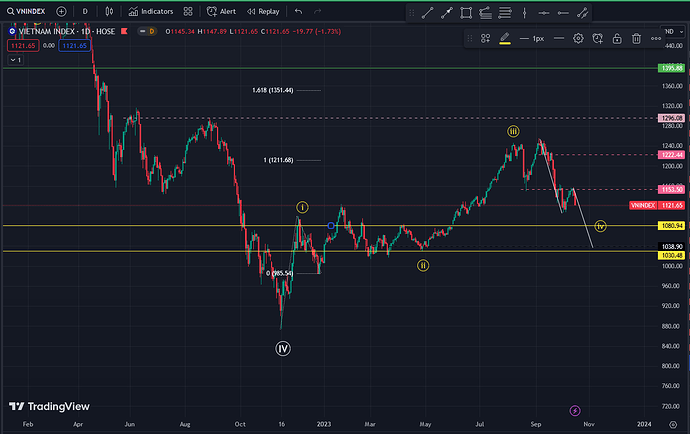Click the purple lightning event marker
The width and height of the screenshot is (690, 434).
[575, 411]
